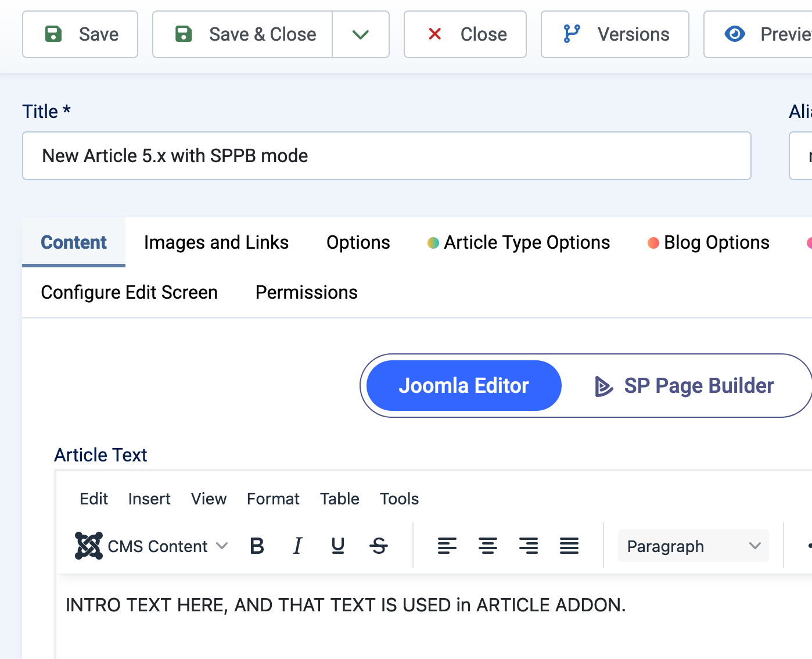Apply strikethrough formatting

(x=379, y=546)
